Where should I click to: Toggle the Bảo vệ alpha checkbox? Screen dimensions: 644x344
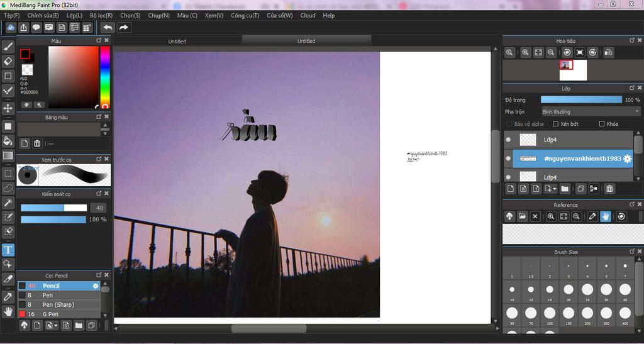pyautogui.click(x=509, y=123)
